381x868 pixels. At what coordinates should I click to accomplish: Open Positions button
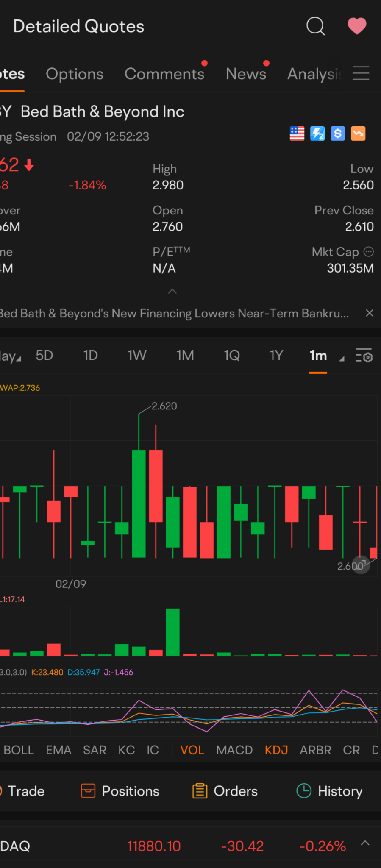120,791
